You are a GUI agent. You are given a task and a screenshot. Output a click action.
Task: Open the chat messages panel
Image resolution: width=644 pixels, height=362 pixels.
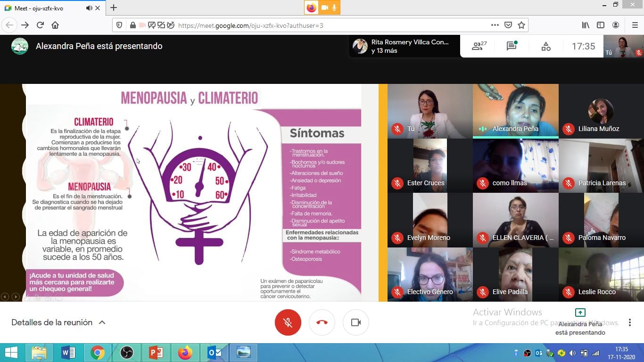(x=512, y=46)
